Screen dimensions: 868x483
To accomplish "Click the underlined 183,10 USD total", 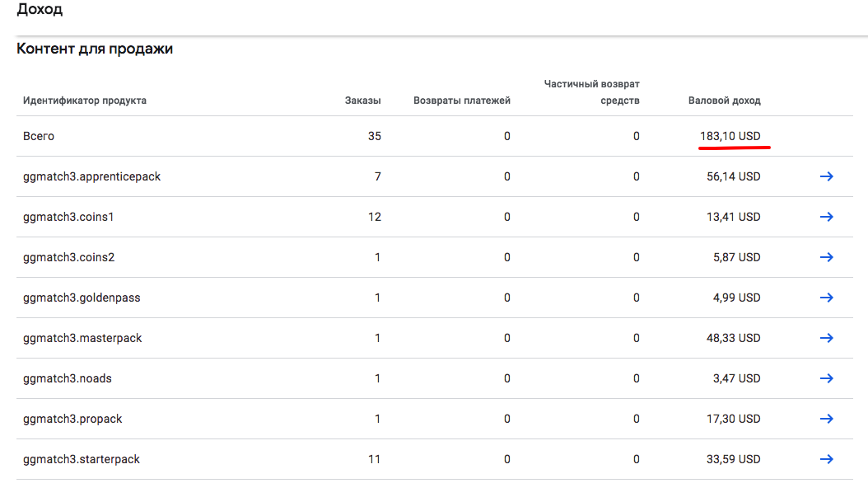I will pos(730,136).
